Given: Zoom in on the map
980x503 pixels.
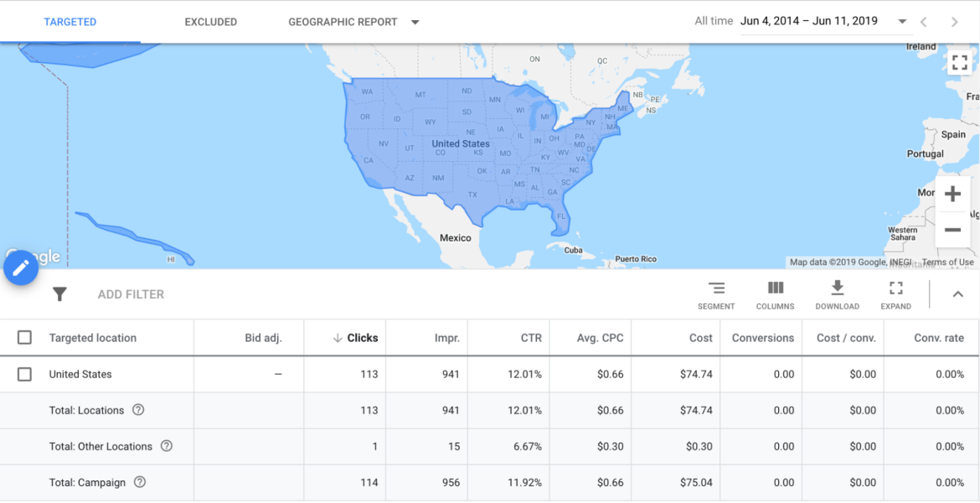Looking at the screenshot, I should coord(952,194).
